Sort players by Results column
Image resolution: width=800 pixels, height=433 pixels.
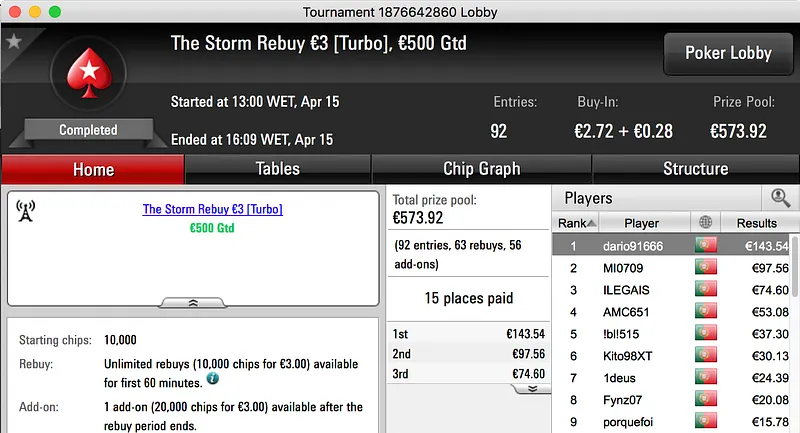pyautogui.click(x=756, y=223)
